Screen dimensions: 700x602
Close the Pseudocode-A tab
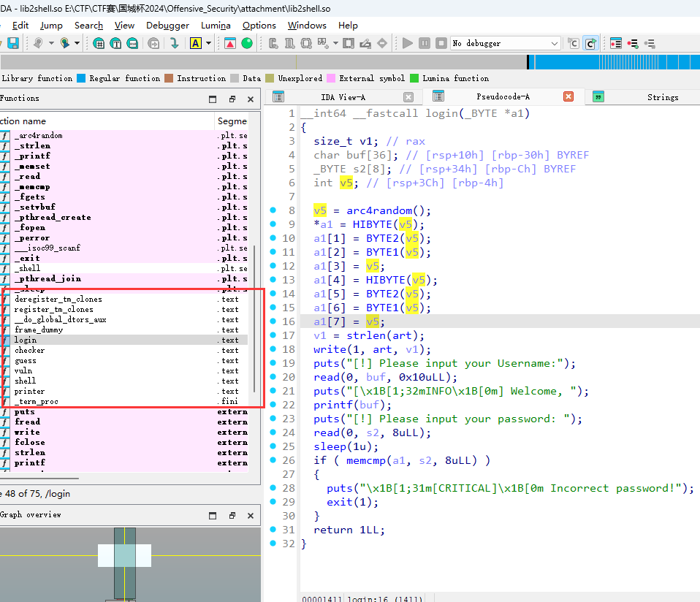(x=568, y=96)
